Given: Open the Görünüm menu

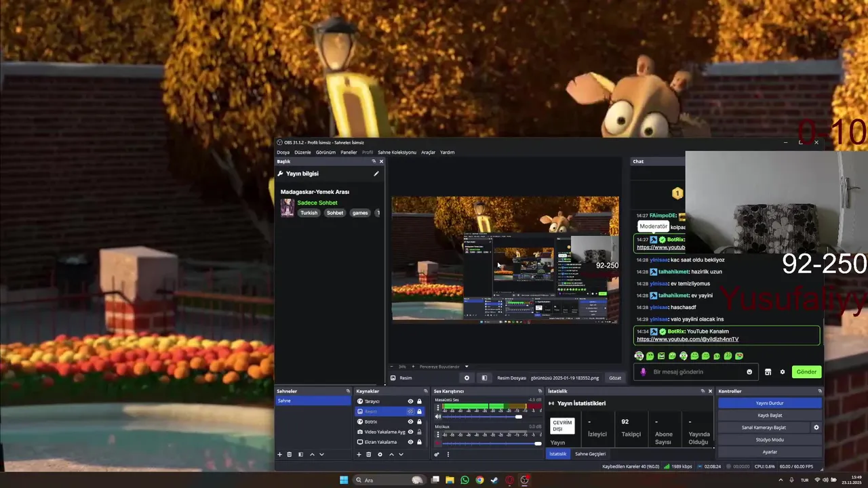Looking at the screenshot, I should point(325,152).
